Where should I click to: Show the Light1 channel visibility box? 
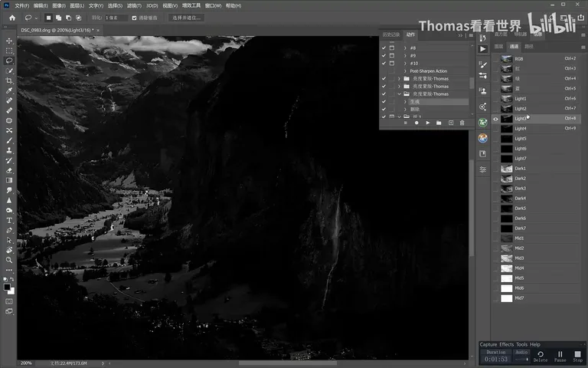point(495,99)
